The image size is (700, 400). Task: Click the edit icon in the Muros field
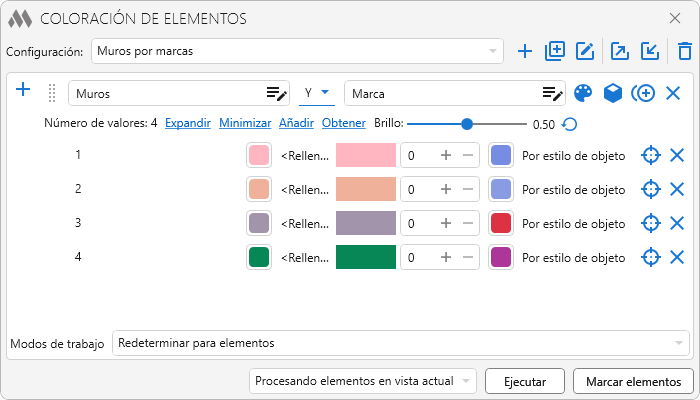(x=276, y=93)
